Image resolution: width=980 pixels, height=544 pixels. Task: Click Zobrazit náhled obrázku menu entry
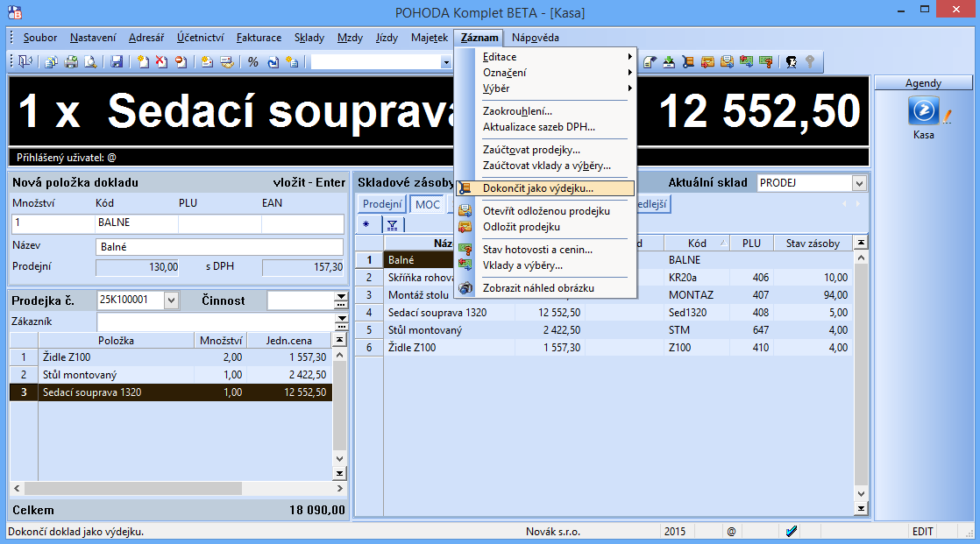[545, 288]
